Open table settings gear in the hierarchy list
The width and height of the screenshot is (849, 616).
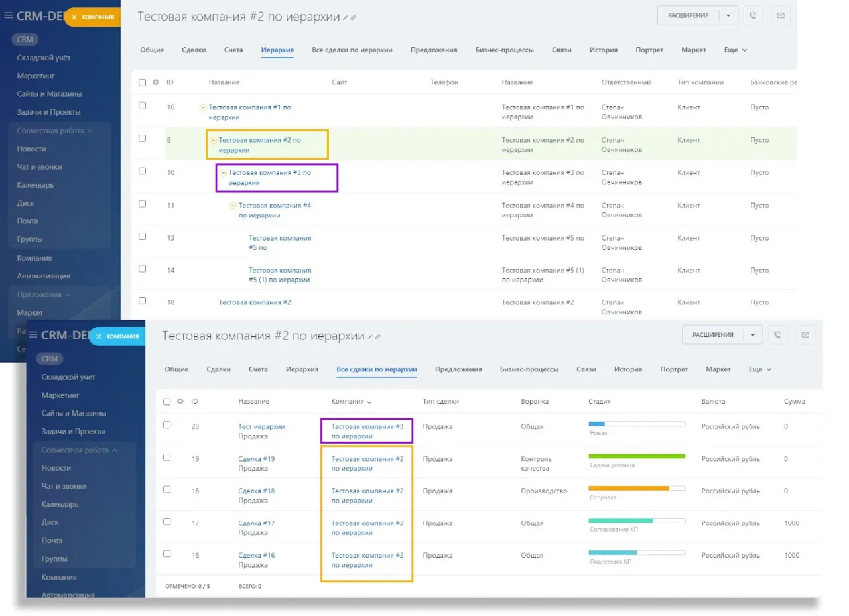click(x=156, y=82)
